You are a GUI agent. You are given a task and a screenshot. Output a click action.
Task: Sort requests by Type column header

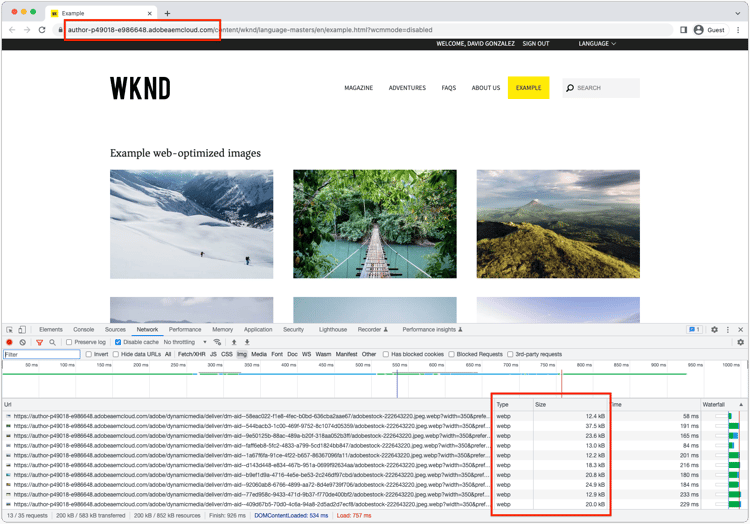pos(513,405)
